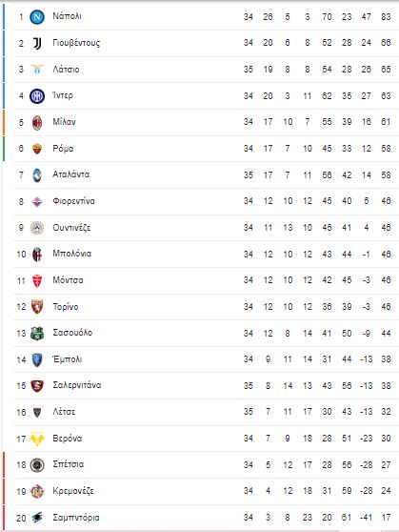Open the Τορίνο team link
Viewport: 399px width, 532px height.
coord(66,307)
